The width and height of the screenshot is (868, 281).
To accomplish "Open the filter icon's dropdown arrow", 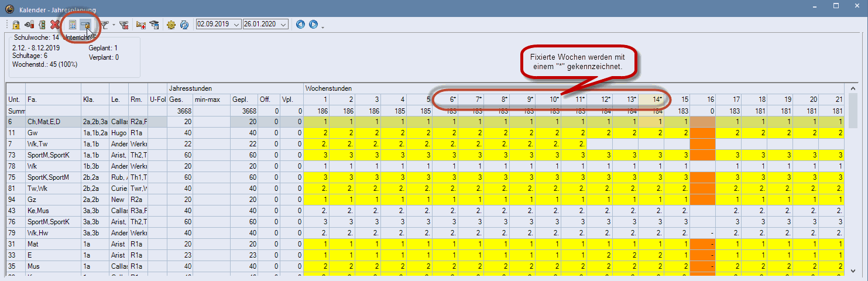I will click(x=114, y=25).
